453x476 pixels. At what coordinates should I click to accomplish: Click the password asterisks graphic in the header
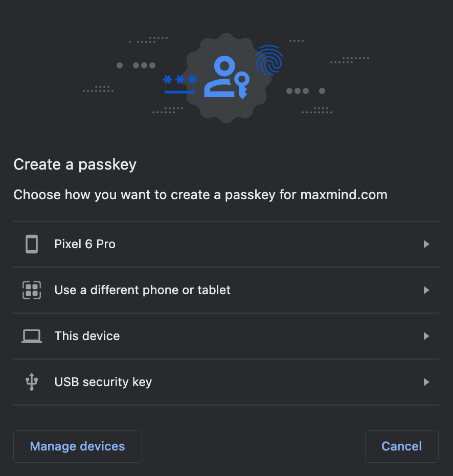180,83
